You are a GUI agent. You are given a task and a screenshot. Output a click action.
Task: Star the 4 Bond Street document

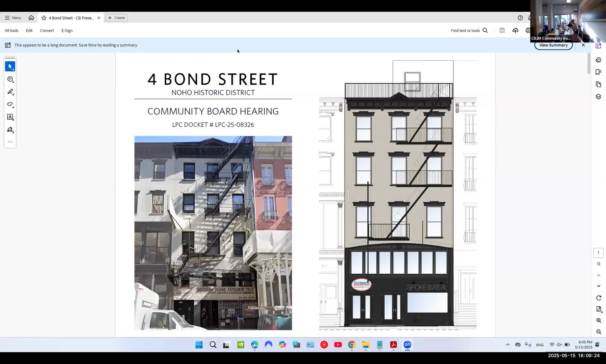pos(44,18)
